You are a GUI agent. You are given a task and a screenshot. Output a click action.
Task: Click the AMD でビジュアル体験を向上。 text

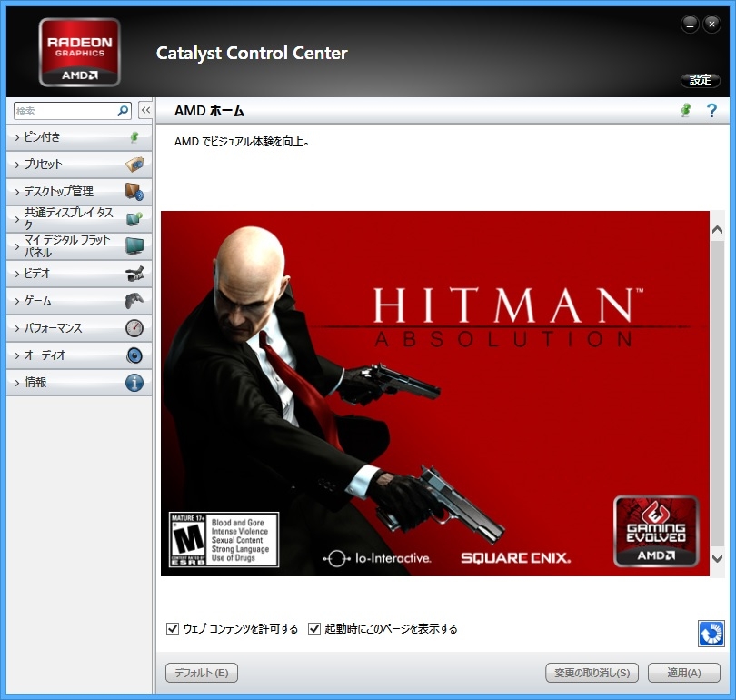(x=242, y=141)
